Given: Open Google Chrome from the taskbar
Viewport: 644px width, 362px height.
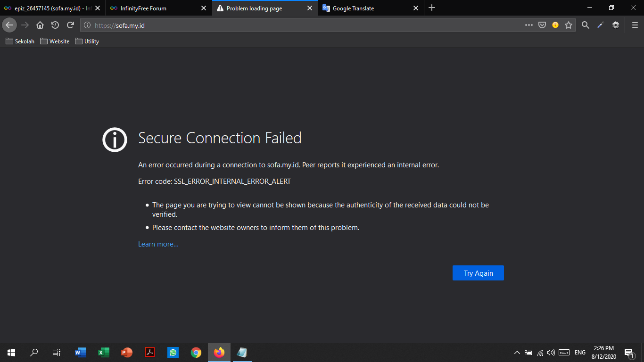Looking at the screenshot, I should point(196,353).
